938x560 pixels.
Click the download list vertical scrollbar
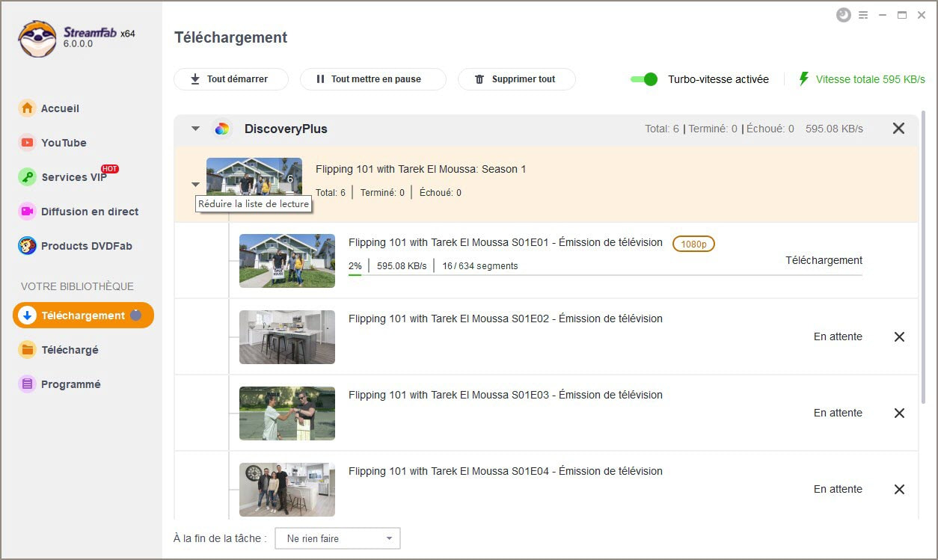point(925,257)
